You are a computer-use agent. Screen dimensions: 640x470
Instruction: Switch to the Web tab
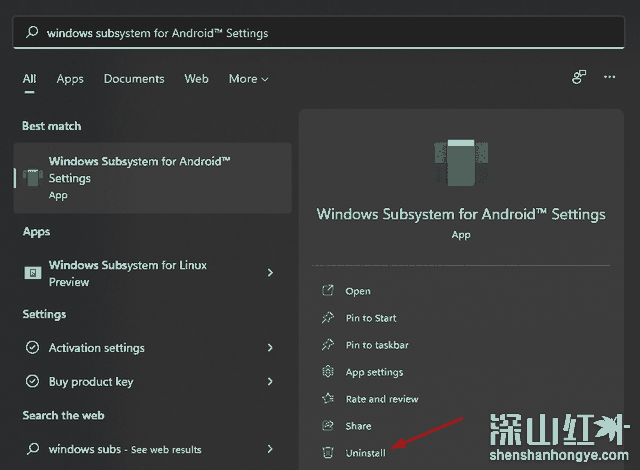tap(196, 79)
